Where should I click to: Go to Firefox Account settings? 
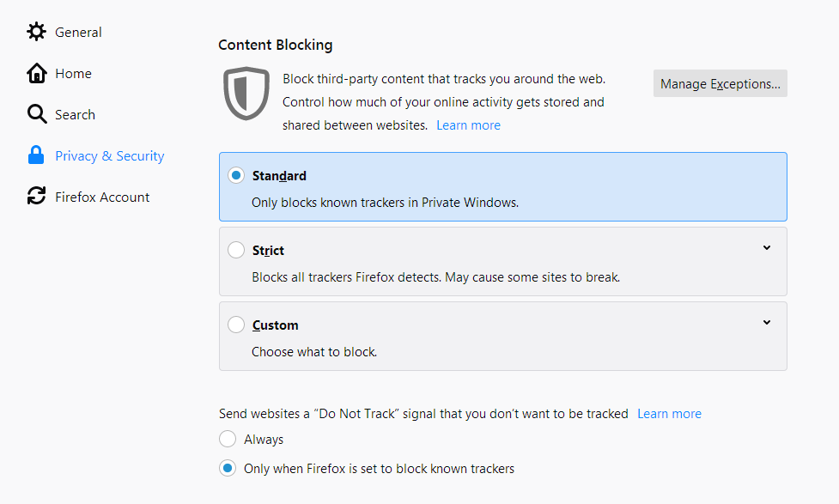[102, 197]
